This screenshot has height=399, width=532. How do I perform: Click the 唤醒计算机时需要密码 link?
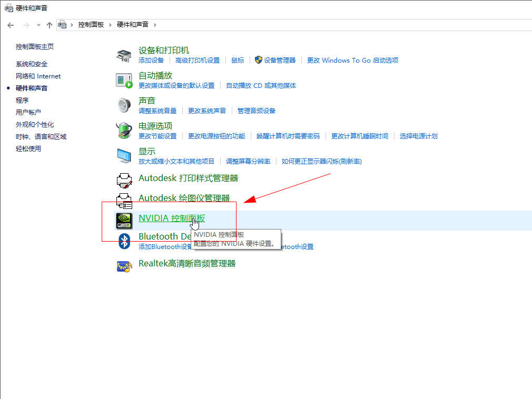point(288,136)
